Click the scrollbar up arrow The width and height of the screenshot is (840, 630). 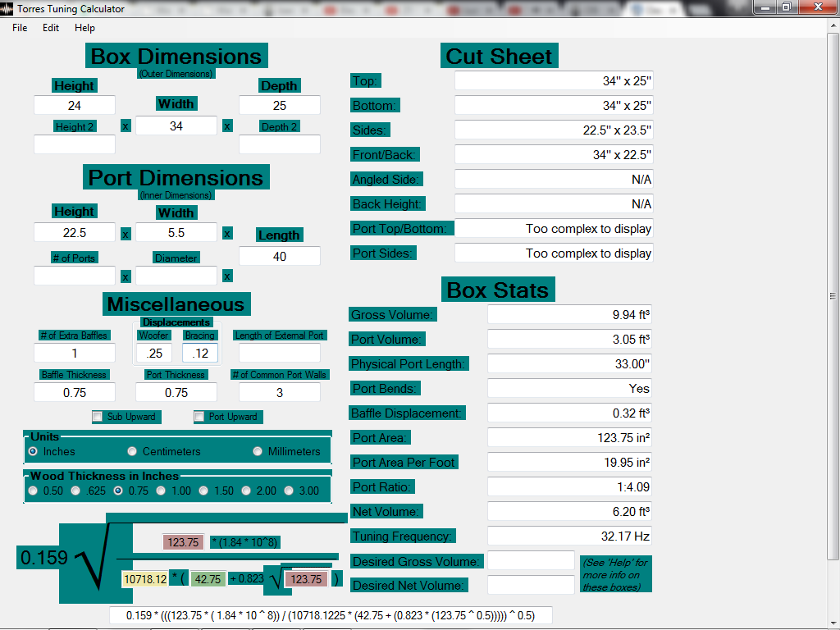point(833,26)
